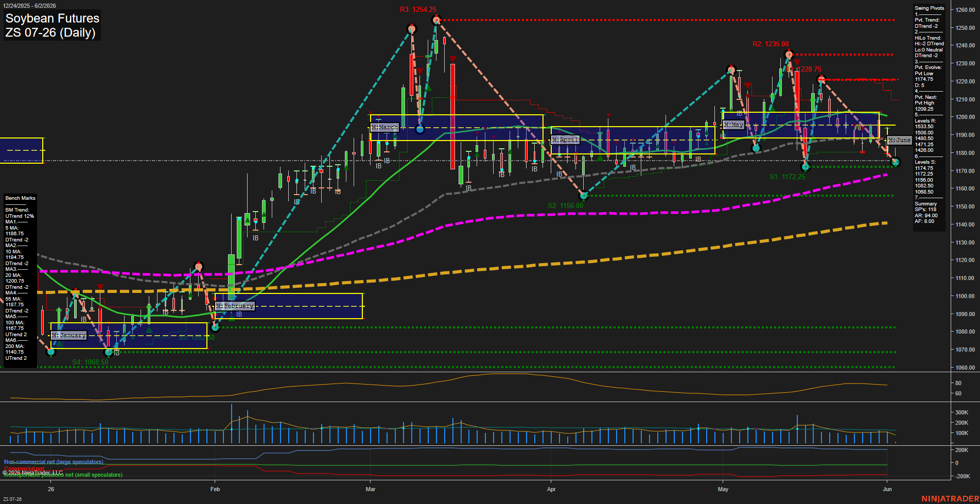Screen dimensions: 980x504
Task: Click the May date axis label
Action: coord(723,489)
